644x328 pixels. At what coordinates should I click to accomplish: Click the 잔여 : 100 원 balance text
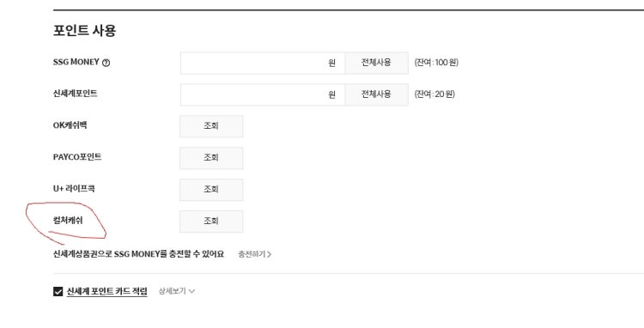coord(436,63)
